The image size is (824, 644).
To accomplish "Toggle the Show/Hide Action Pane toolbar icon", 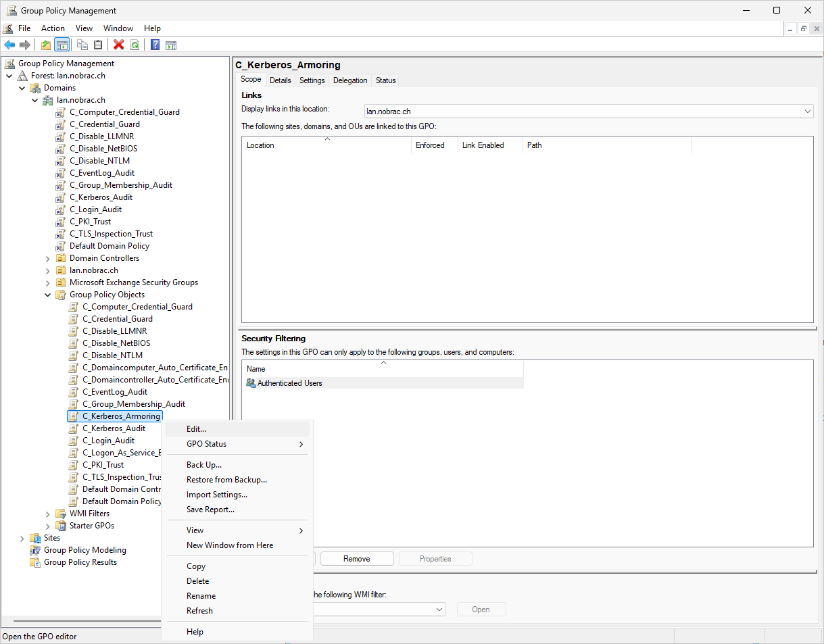I will pyautogui.click(x=171, y=45).
